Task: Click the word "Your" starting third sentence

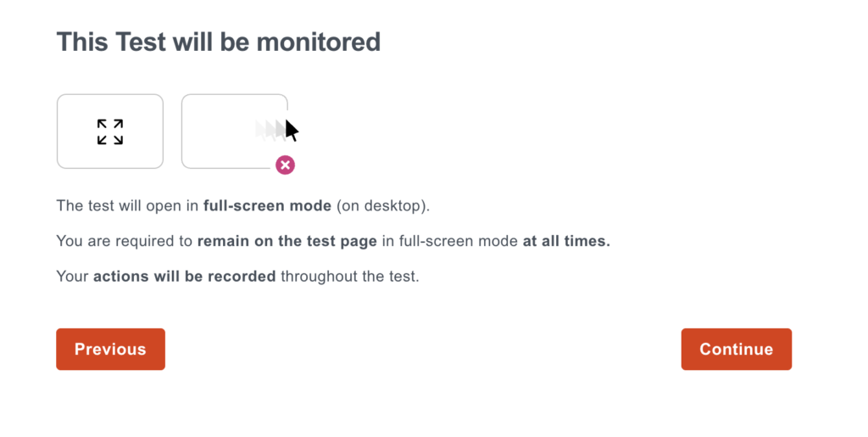Action: point(73,277)
